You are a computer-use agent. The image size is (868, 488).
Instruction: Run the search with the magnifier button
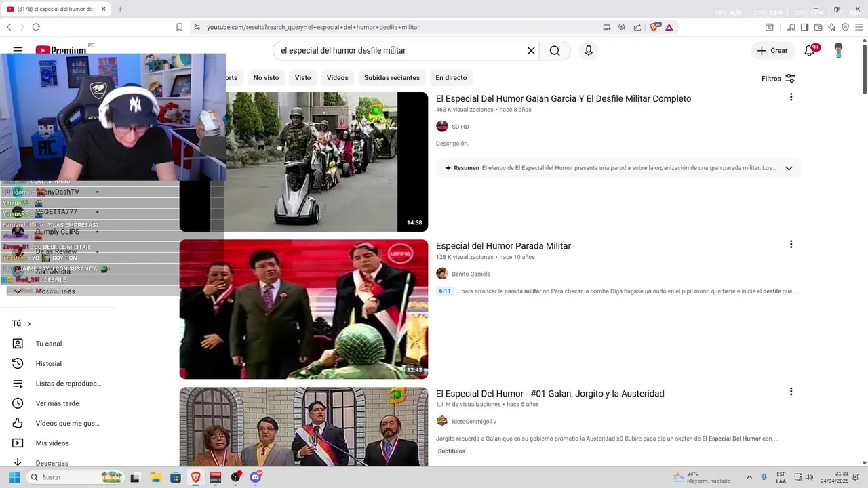pyautogui.click(x=555, y=51)
